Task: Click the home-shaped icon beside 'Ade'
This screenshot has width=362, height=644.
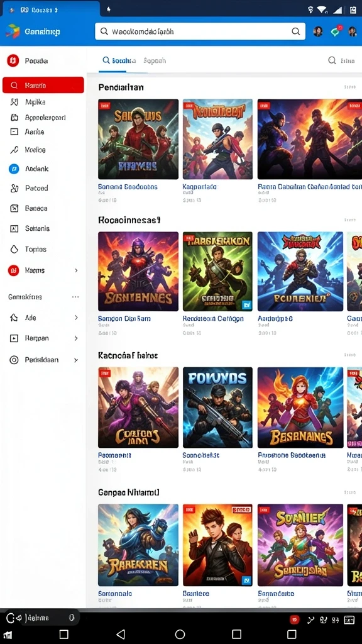Action: (14, 318)
